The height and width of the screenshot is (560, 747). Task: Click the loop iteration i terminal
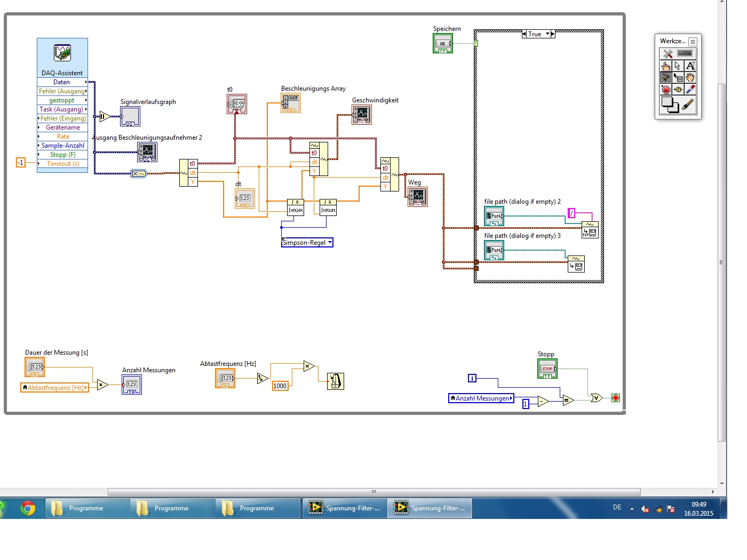[472, 378]
